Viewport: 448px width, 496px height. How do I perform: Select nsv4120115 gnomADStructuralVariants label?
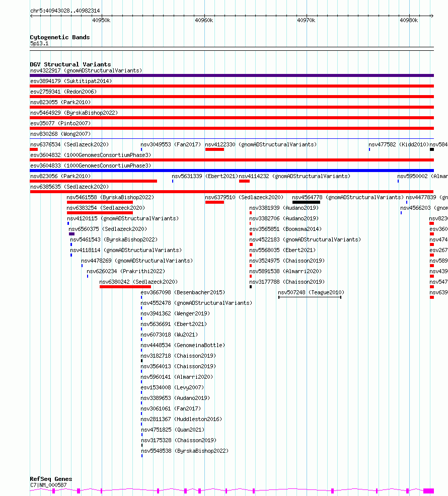coord(123,219)
